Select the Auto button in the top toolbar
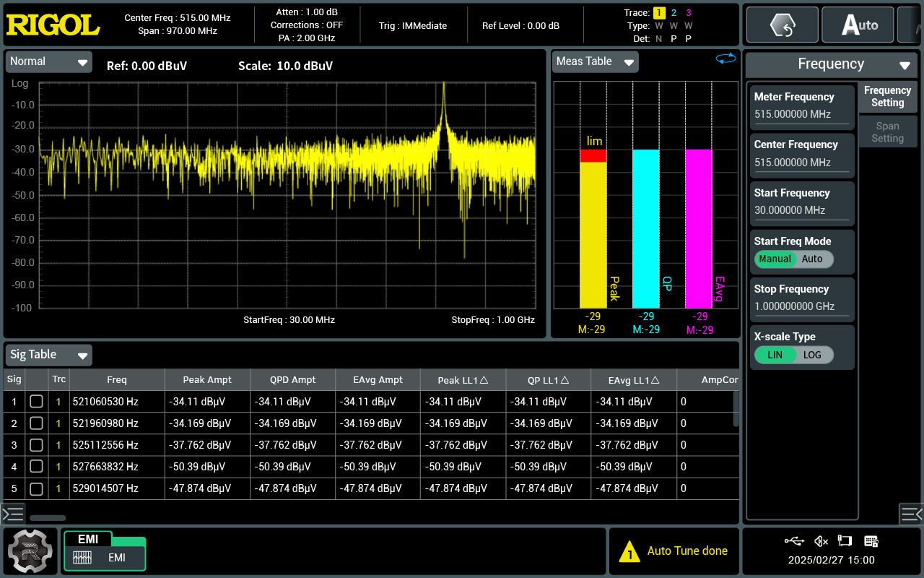The image size is (924, 578). pos(857,24)
